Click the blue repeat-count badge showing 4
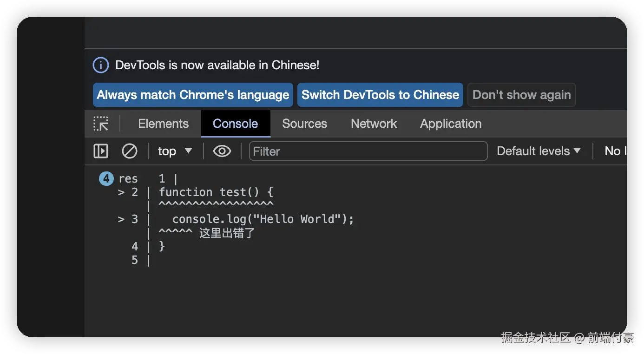The image size is (644, 354). pos(106,179)
